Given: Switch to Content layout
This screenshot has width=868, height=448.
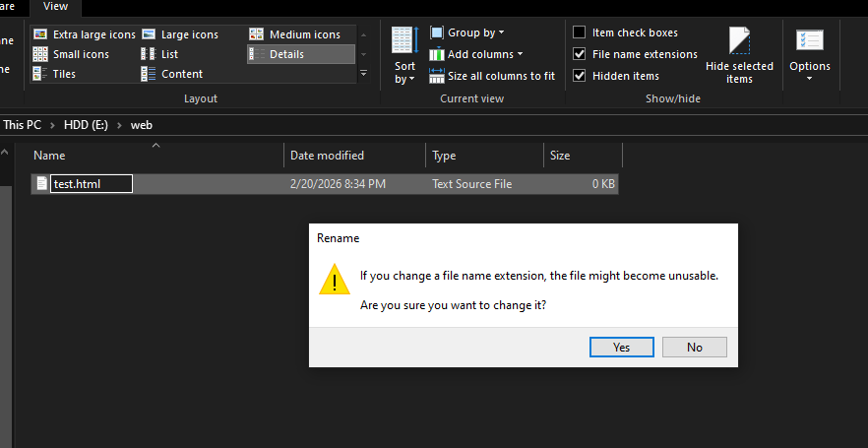Looking at the screenshot, I should [x=171, y=74].
